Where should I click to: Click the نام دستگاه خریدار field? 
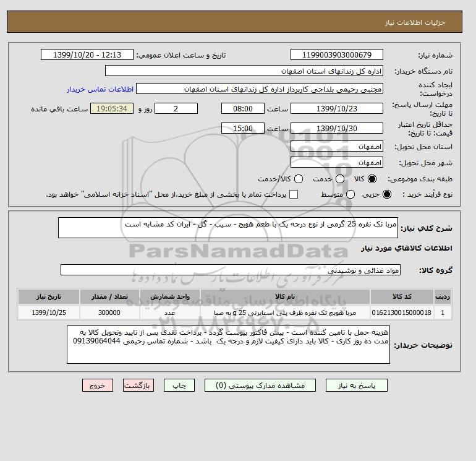244,71
